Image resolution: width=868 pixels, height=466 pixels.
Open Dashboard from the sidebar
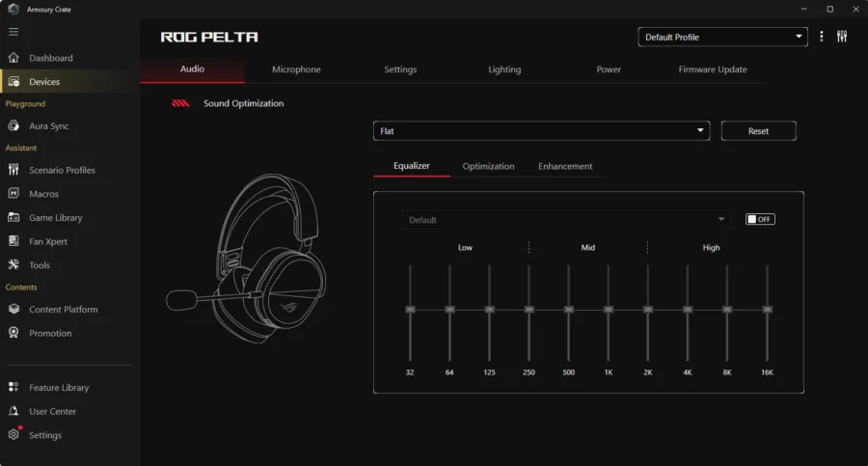click(x=51, y=58)
